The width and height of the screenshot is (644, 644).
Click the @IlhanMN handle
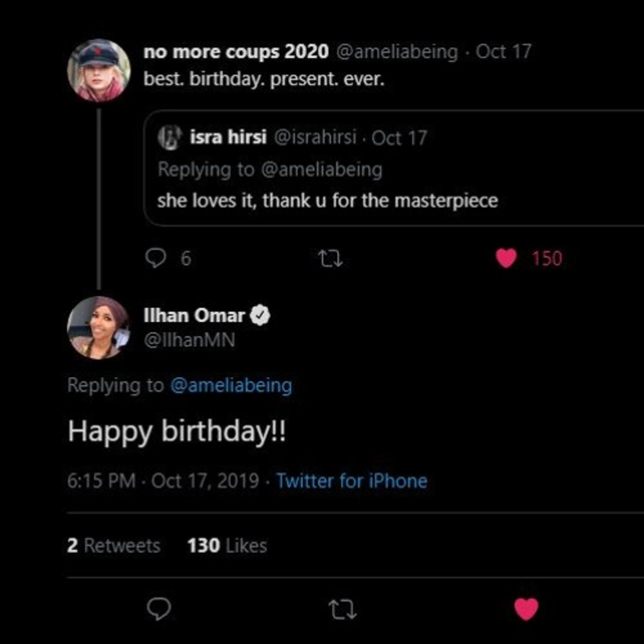pyautogui.click(x=189, y=340)
